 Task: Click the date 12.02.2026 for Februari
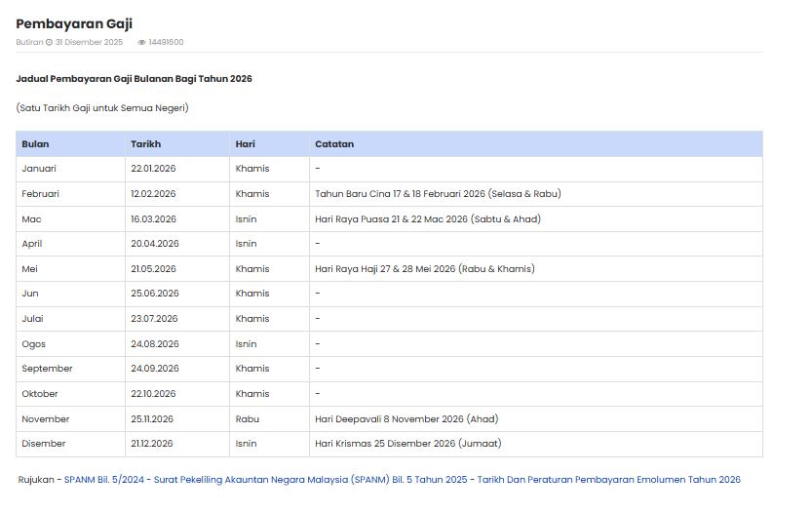tap(153, 194)
